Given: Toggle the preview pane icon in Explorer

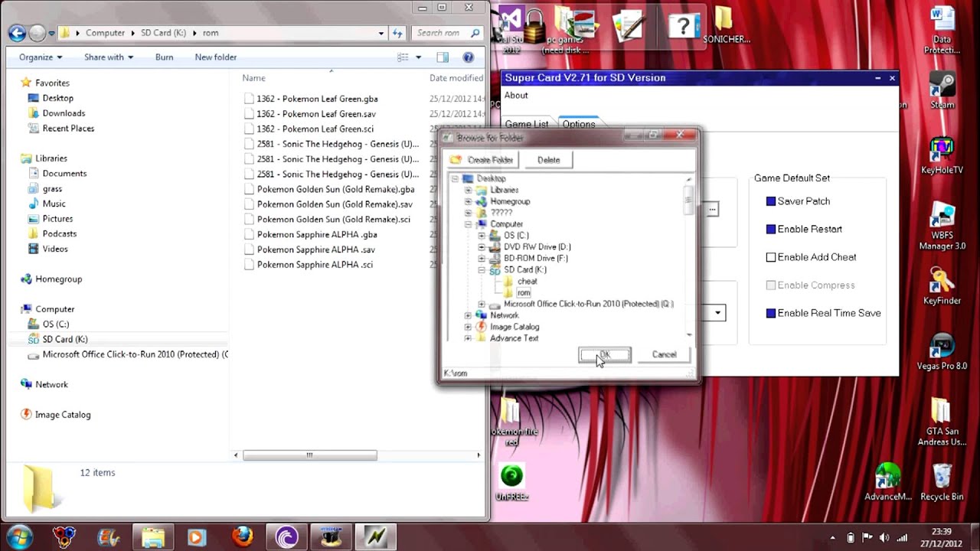Looking at the screenshot, I should pyautogui.click(x=443, y=57).
